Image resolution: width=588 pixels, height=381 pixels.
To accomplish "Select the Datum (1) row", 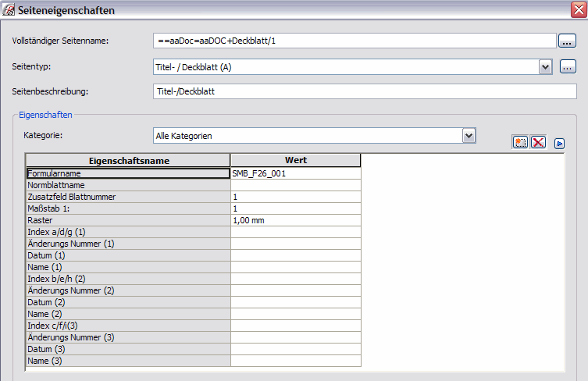I will point(128,255).
